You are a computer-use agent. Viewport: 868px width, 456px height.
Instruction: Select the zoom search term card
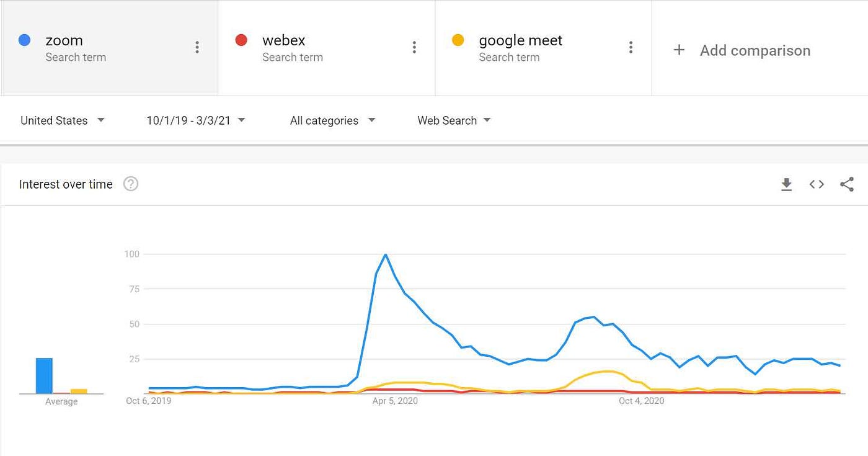click(109, 48)
